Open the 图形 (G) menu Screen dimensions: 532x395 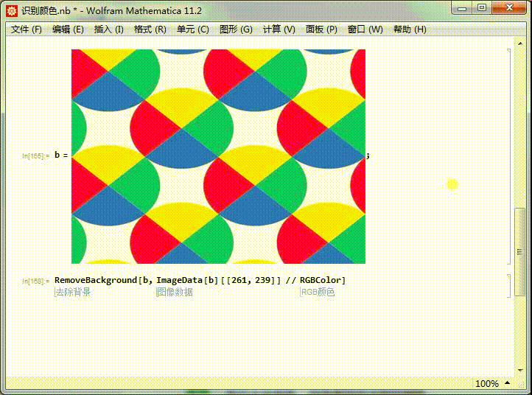click(x=236, y=29)
